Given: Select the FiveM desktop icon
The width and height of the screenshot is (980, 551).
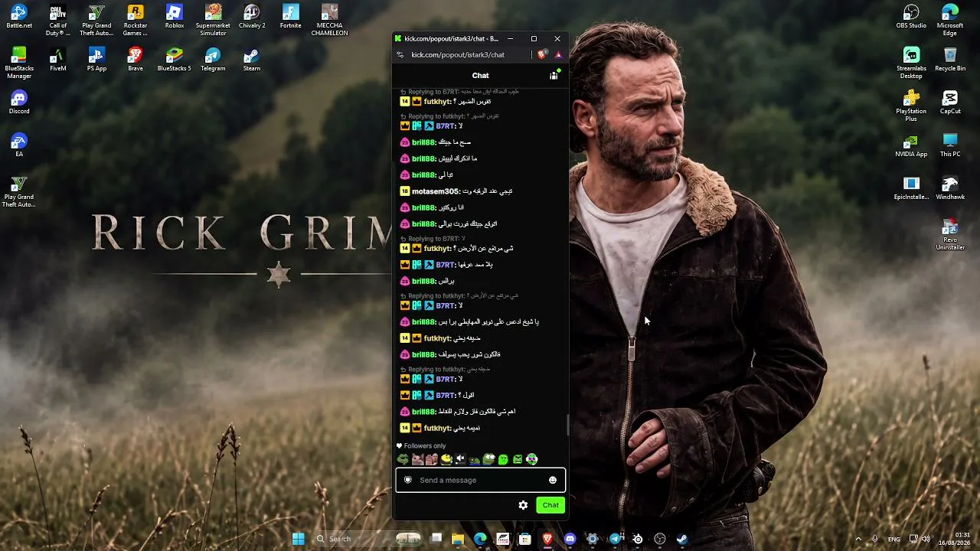Looking at the screenshot, I should pyautogui.click(x=58, y=60).
